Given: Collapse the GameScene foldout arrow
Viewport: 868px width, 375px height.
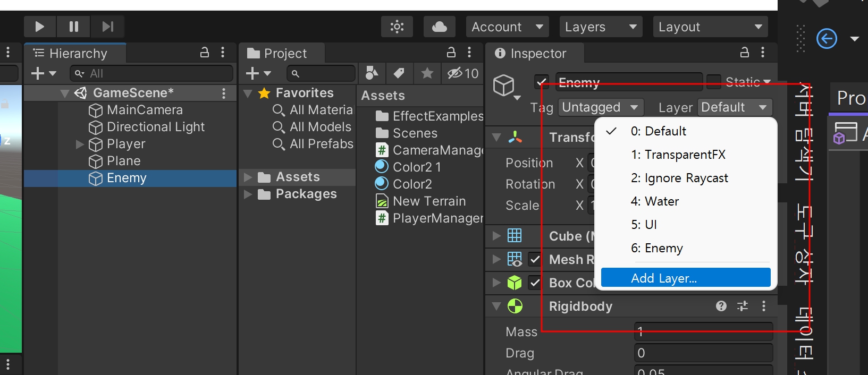Looking at the screenshot, I should tap(65, 93).
